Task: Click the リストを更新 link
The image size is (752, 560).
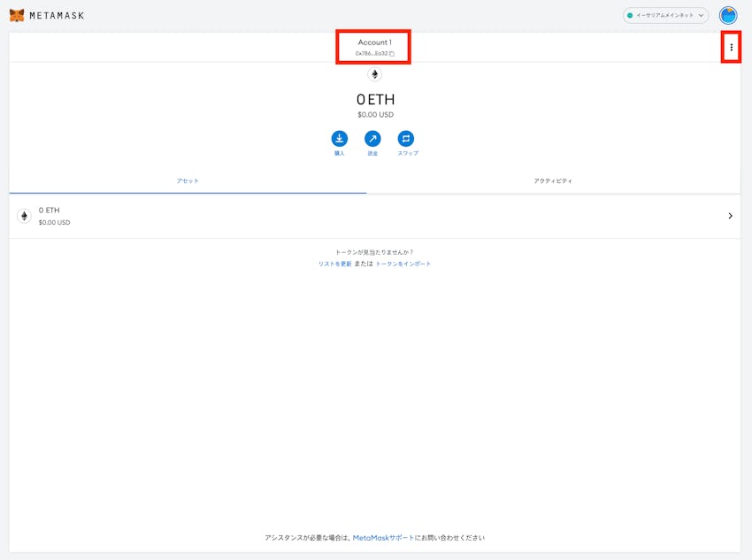Action: coord(334,264)
